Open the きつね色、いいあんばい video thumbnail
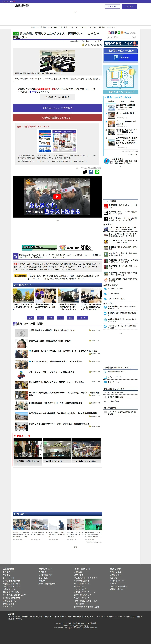The width and height of the screenshot is (151, 644). pyautogui.click(x=86, y=449)
